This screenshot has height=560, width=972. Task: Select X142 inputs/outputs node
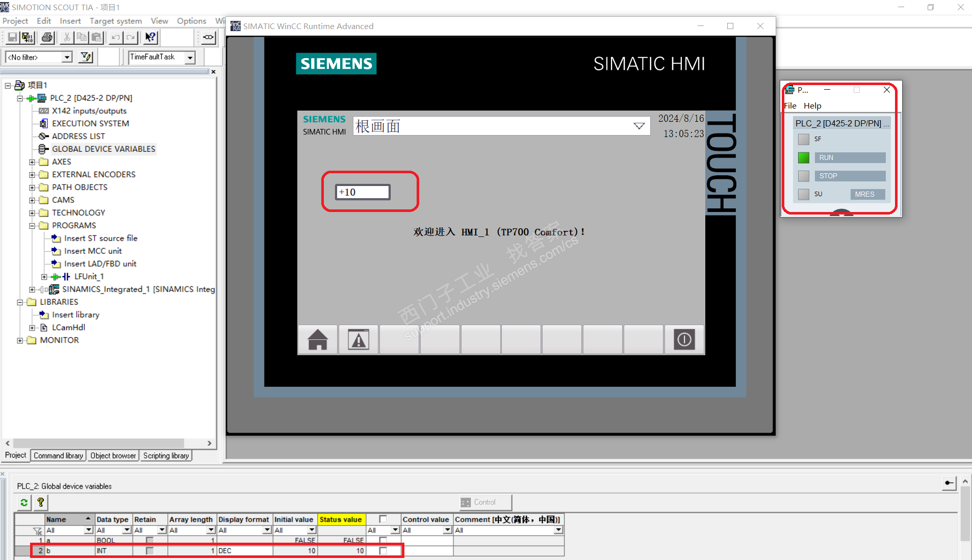pyautogui.click(x=89, y=111)
